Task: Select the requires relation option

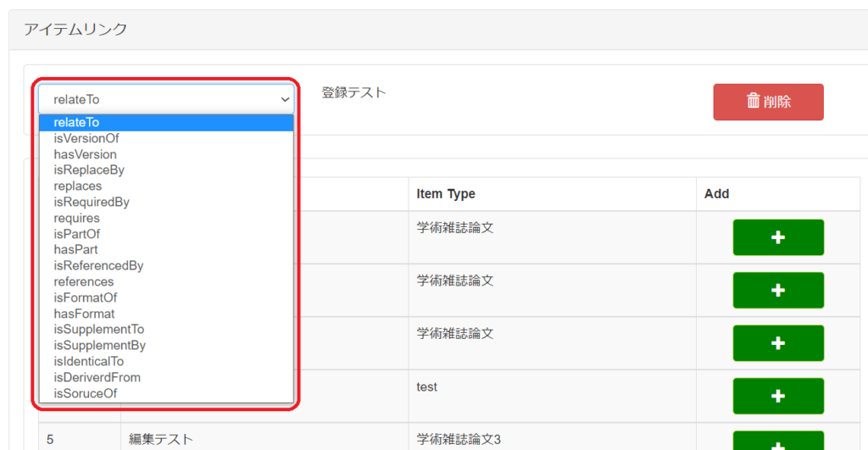Action: 76,218
